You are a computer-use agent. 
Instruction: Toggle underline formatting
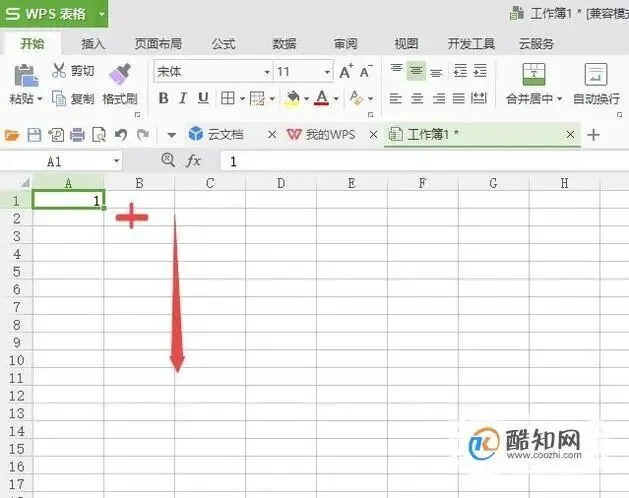(203, 98)
